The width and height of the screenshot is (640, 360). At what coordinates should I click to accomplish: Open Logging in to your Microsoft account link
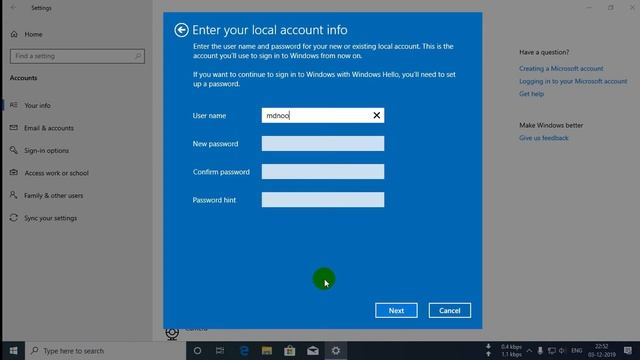point(573,81)
